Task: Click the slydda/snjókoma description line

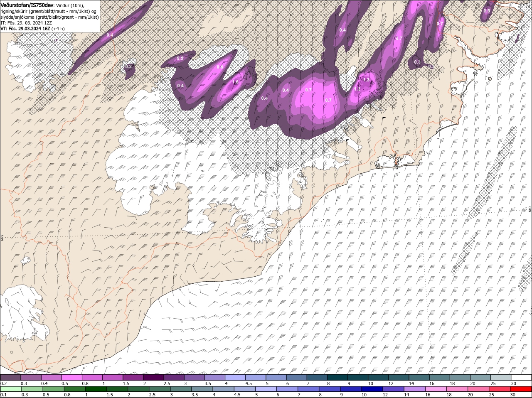Action: (49, 17)
